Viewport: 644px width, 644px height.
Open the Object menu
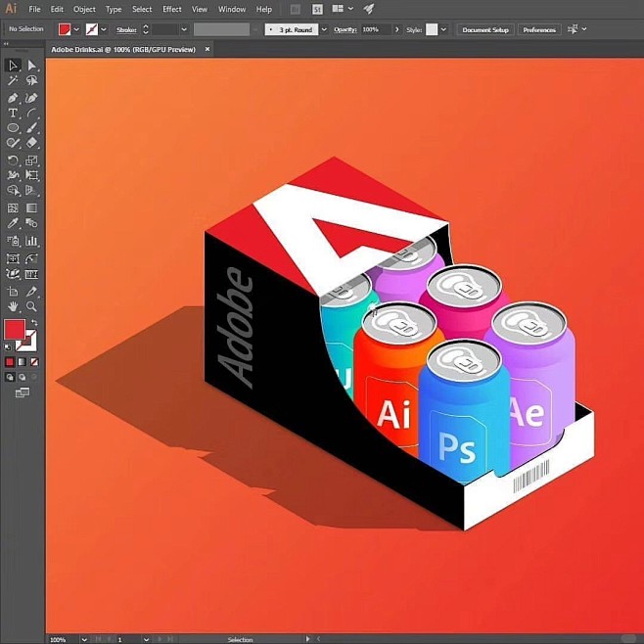click(x=84, y=9)
